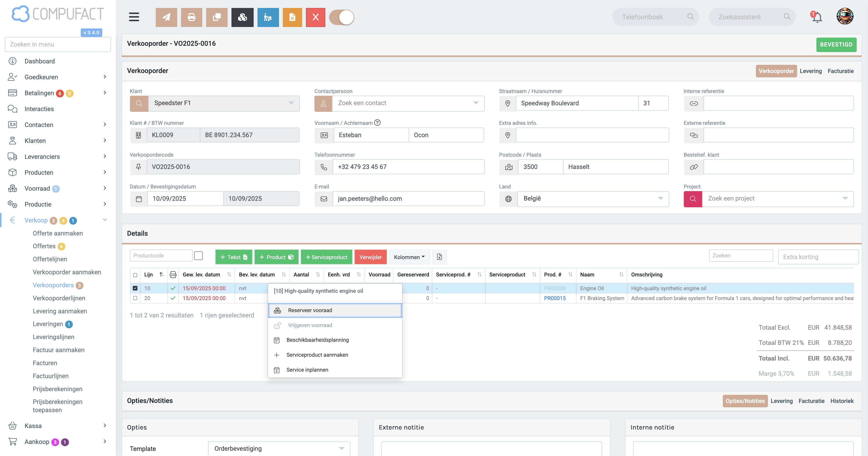The height and width of the screenshot is (456, 868).
Task: Uncheck the checkbox for line 10
Action: [x=135, y=288]
